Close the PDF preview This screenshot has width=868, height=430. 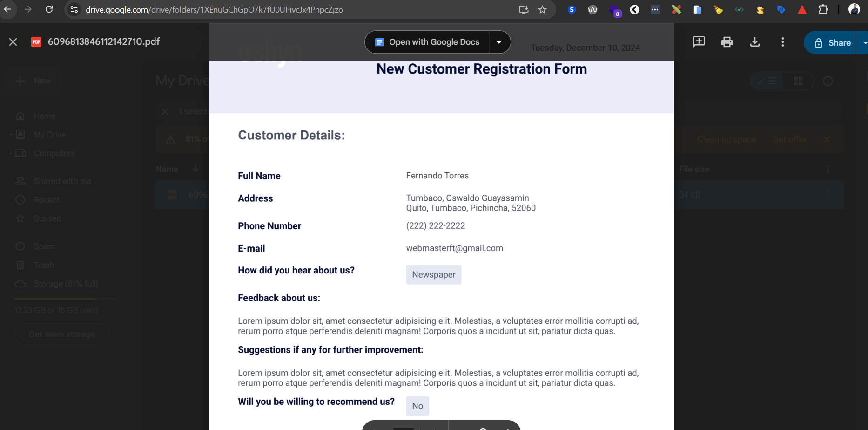coord(13,42)
